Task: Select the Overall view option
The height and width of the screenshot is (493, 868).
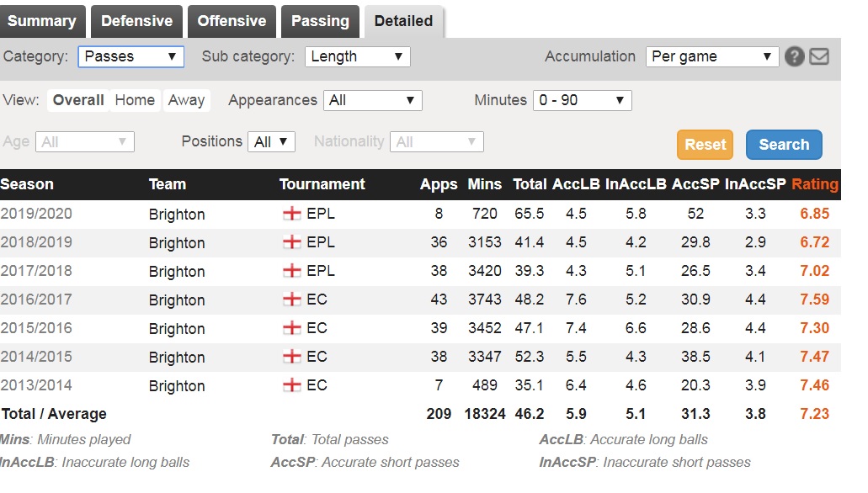Action: coord(78,100)
